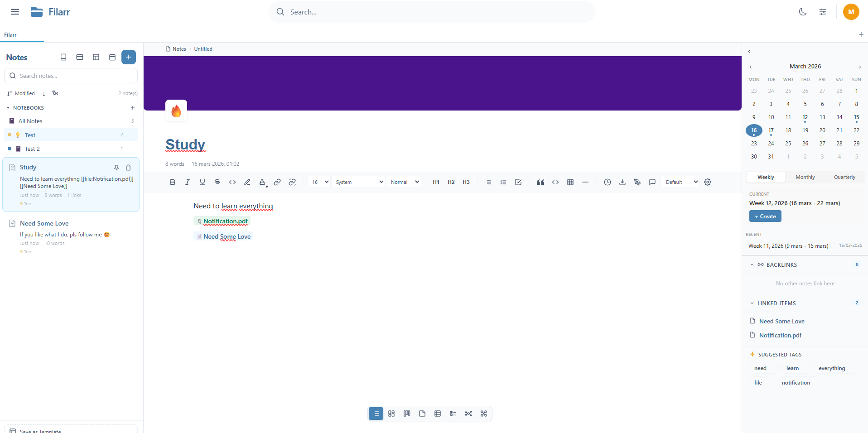Insert a horizontal divider
This screenshot has height=433, width=868.
click(585, 182)
